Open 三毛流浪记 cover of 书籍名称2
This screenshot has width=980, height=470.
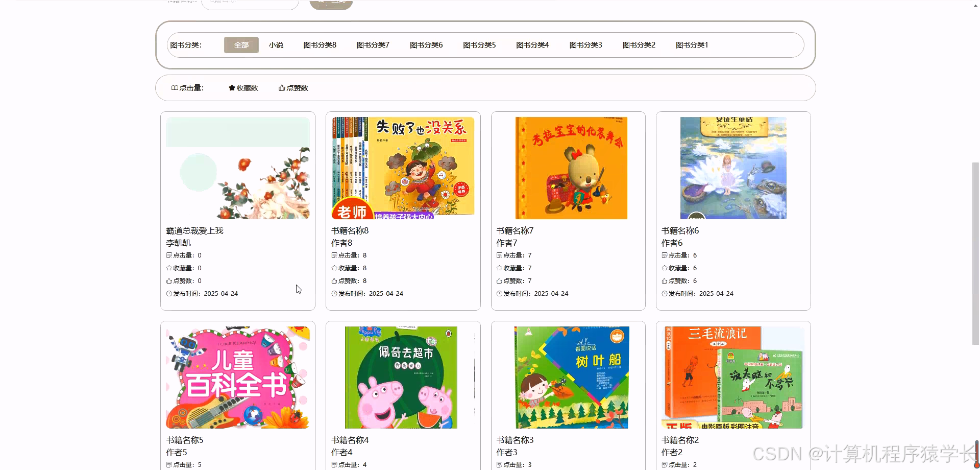pos(733,378)
